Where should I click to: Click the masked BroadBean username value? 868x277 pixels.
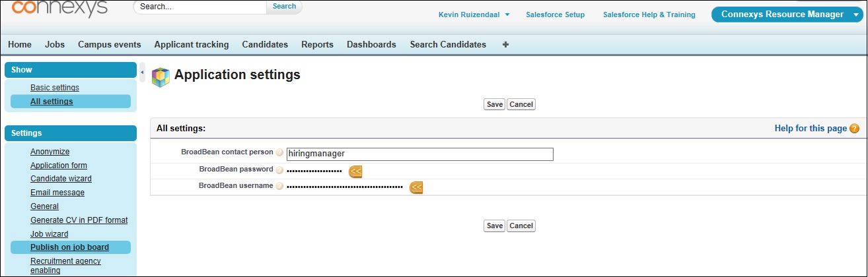pos(345,187)
